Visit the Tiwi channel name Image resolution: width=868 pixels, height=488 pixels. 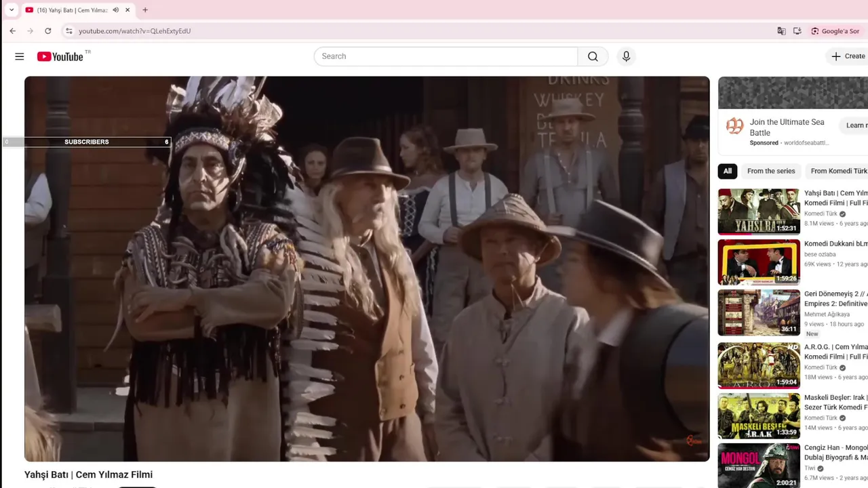point(810,468)
